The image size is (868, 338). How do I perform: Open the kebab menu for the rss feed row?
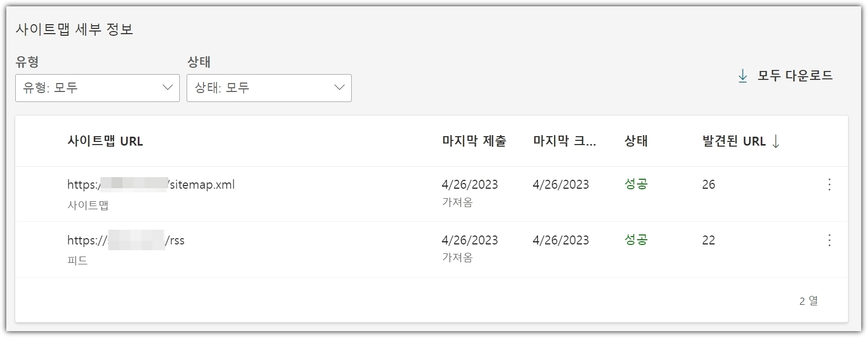pyautogui.click(x=829, y=240)
